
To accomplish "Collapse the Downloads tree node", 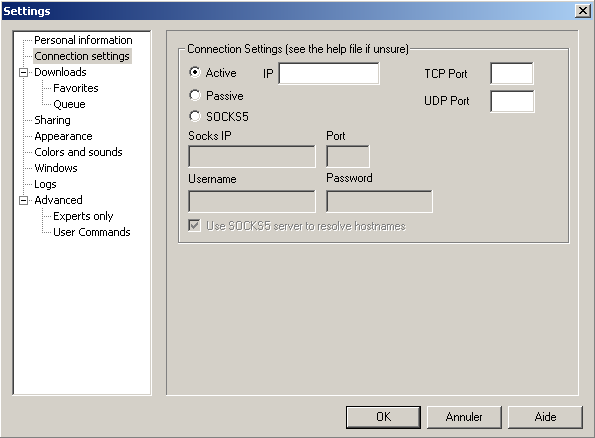I will tap(24, 72).
